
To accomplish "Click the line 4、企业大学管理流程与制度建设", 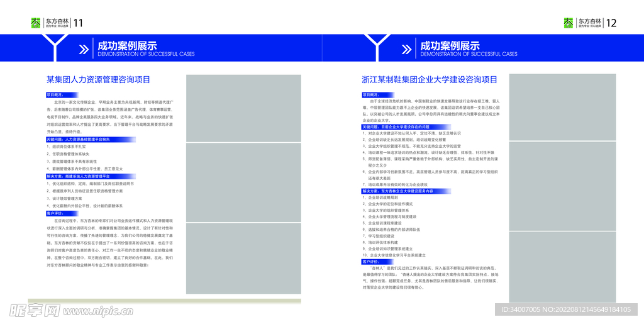I will point(389,216).
